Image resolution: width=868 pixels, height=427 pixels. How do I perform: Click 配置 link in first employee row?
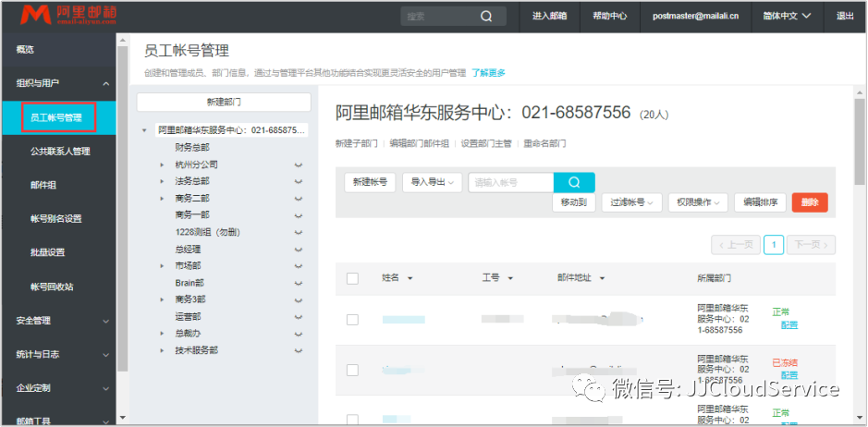[789, 325]
